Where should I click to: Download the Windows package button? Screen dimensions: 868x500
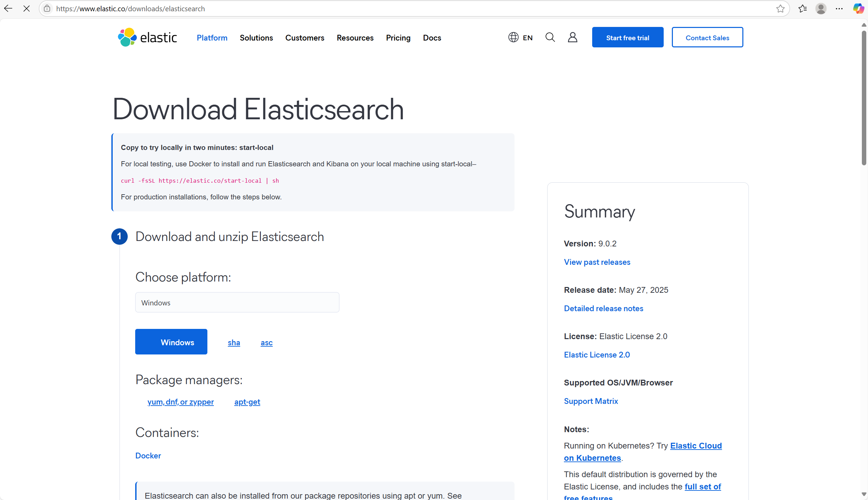click(171, 342)
